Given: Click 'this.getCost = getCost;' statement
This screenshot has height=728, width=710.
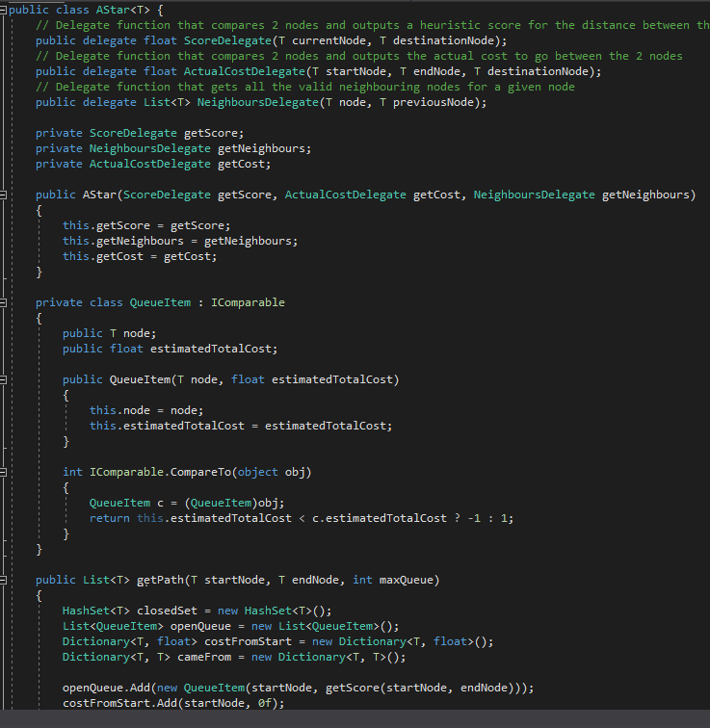Looking at the screenshot, I should [x=140, y=256].
